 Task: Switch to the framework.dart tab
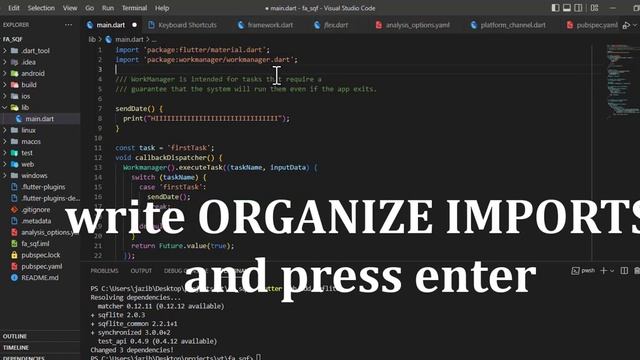pos(270,25)
